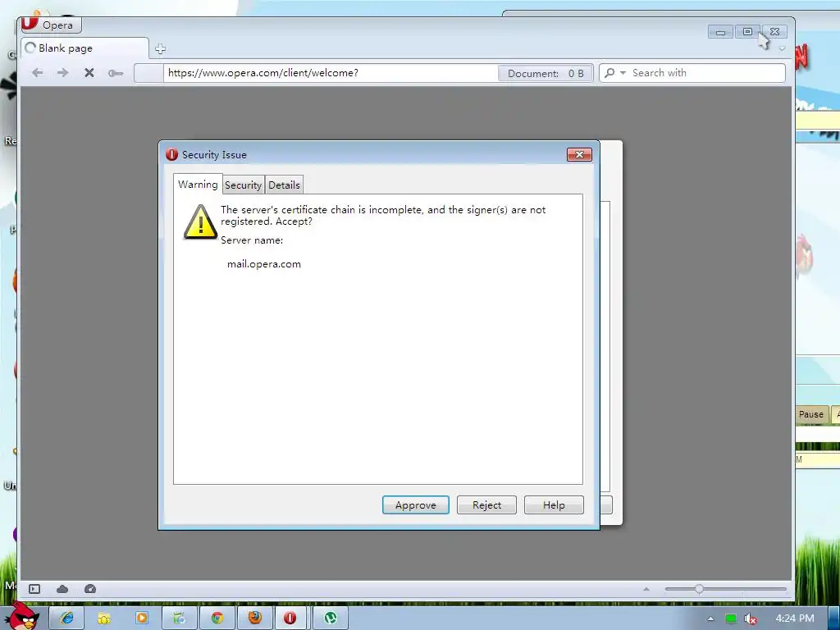The height and width of the screenshot is (630, 840).
Task: Toggle the Opera panels icon
Action: [34, 589]
